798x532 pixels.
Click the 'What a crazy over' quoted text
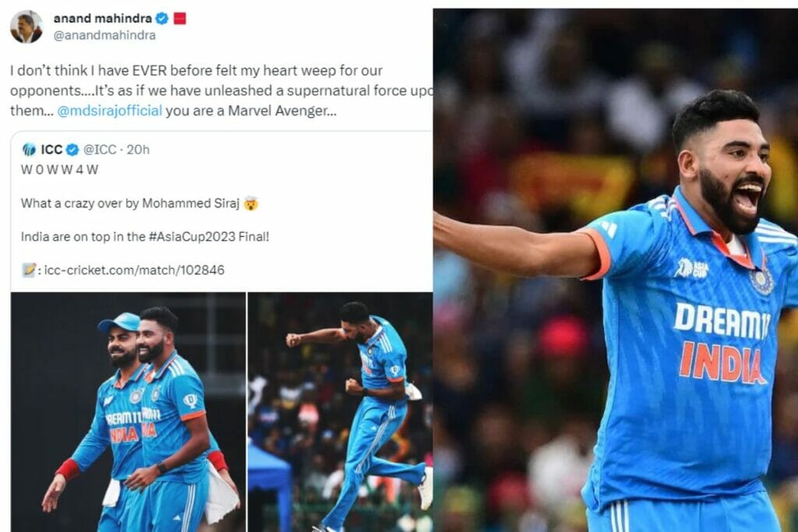click(130, 203)
